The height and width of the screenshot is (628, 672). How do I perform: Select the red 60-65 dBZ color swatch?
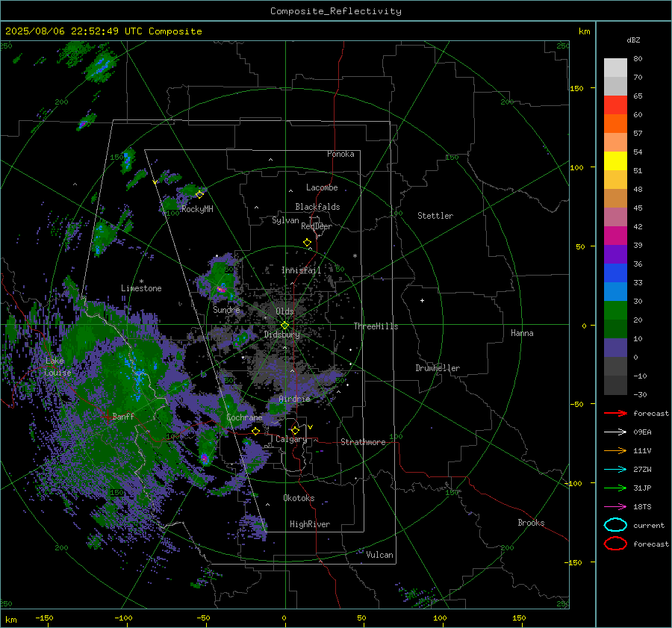[x=615, y=105]
